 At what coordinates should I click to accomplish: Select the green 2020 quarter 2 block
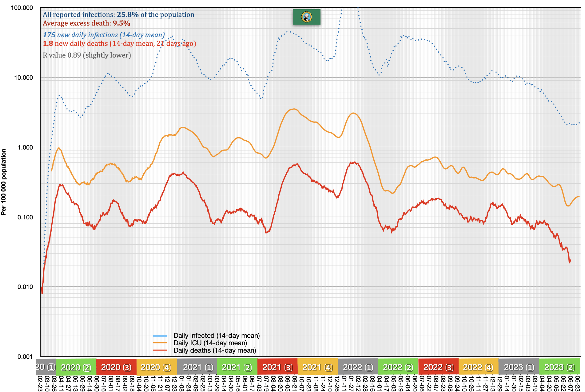click(76, 367)
